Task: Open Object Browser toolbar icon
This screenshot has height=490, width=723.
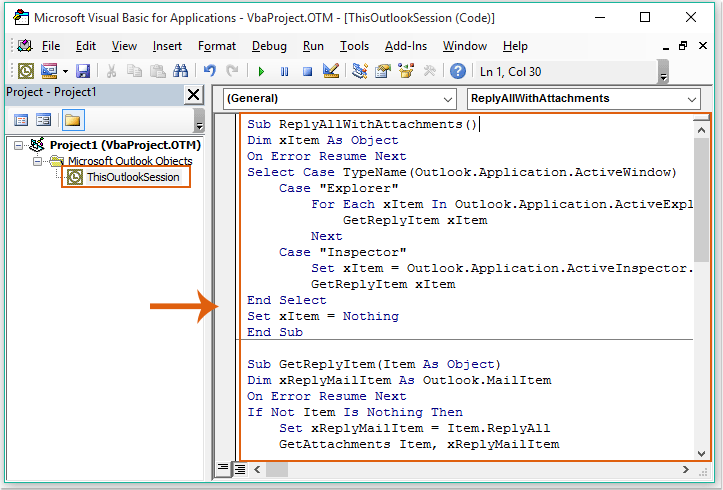Action: (x=406, y=71)
